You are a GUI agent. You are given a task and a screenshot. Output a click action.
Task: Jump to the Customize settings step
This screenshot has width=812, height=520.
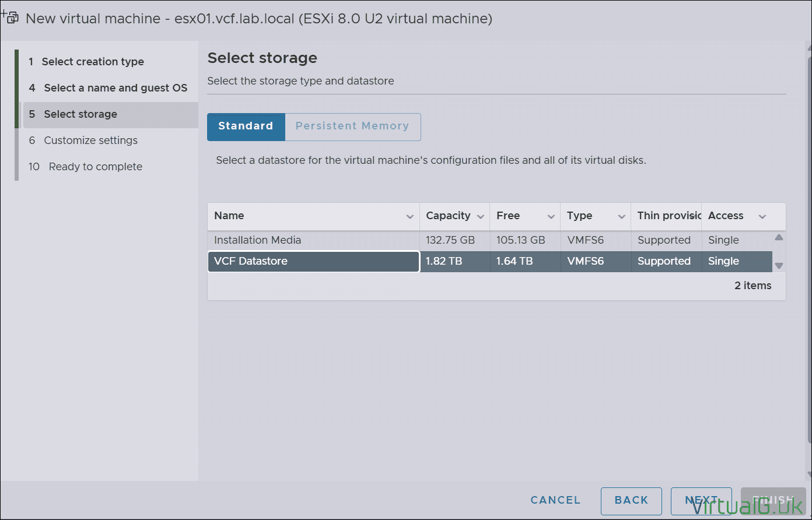[90, 140]
